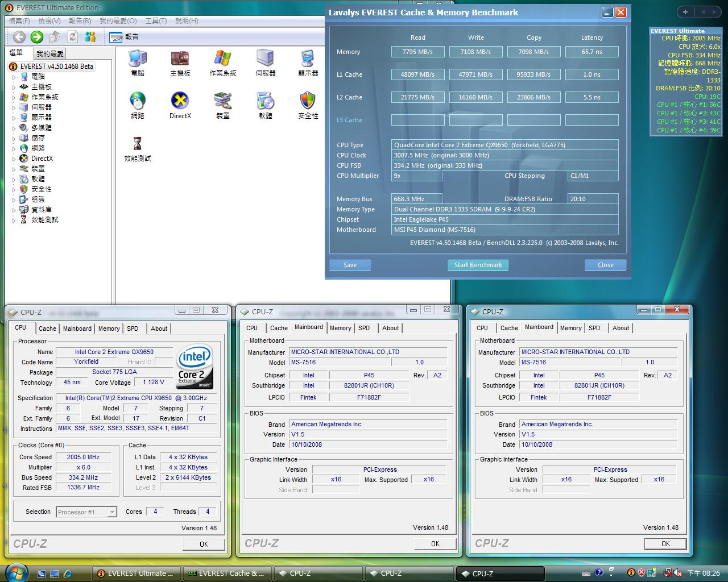Expand the 電腦 tree node
This screenshot has width=728, height=582.
click(x=14, y=77)
